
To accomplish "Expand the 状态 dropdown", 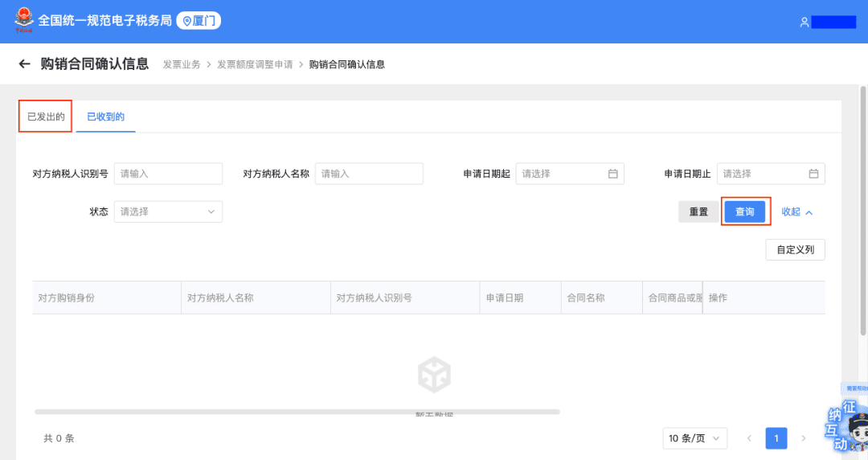I will [x=168, y=212].
